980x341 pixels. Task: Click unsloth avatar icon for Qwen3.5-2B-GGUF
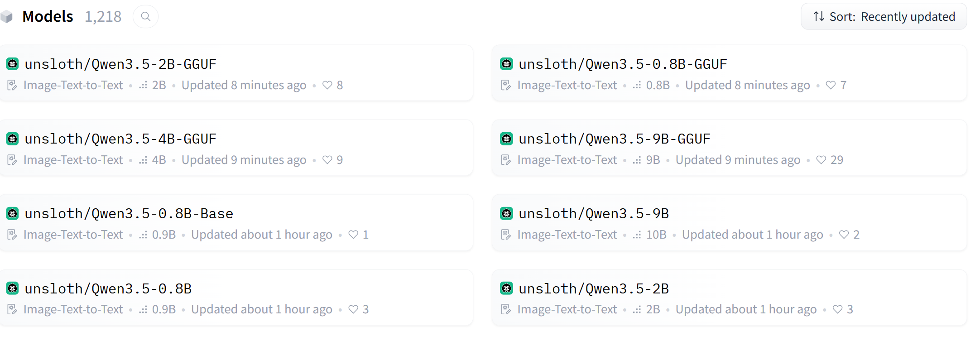pos(13,64)
